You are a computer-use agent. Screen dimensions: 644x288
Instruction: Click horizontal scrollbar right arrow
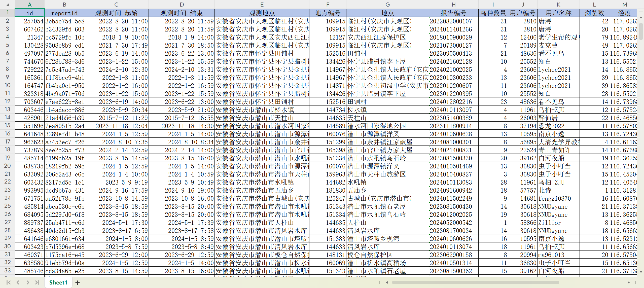click(x=628, y=282)
